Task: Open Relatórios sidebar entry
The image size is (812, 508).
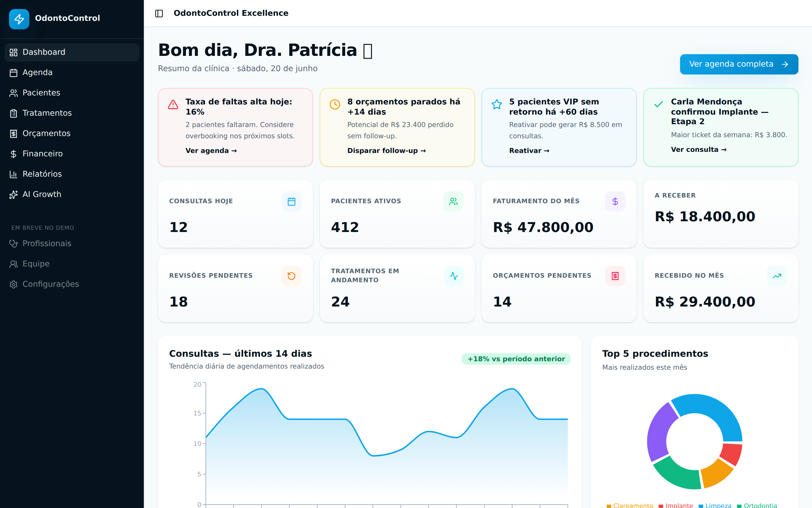Action: (x=72, y=174)
